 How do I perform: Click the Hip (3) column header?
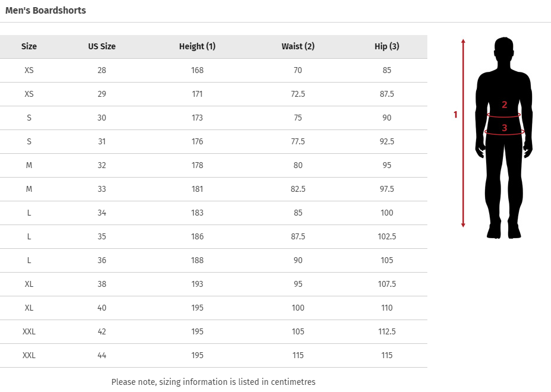click(387, 46)
